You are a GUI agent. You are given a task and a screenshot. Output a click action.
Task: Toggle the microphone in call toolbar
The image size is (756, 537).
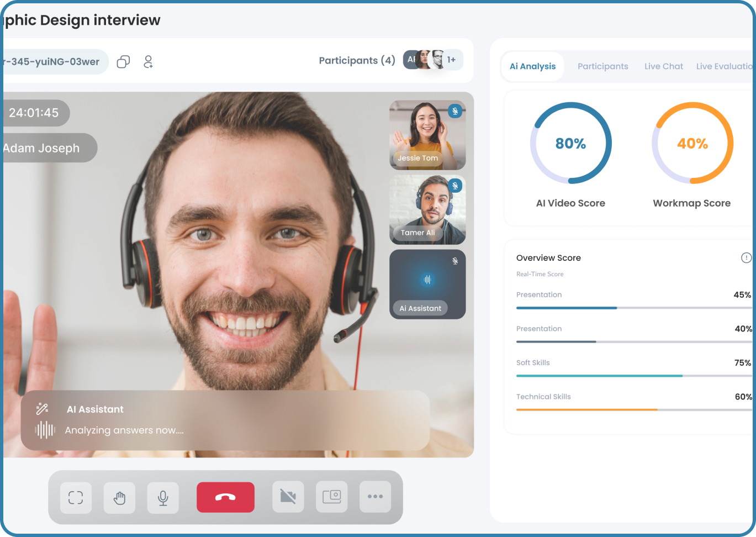click(163, 497)
